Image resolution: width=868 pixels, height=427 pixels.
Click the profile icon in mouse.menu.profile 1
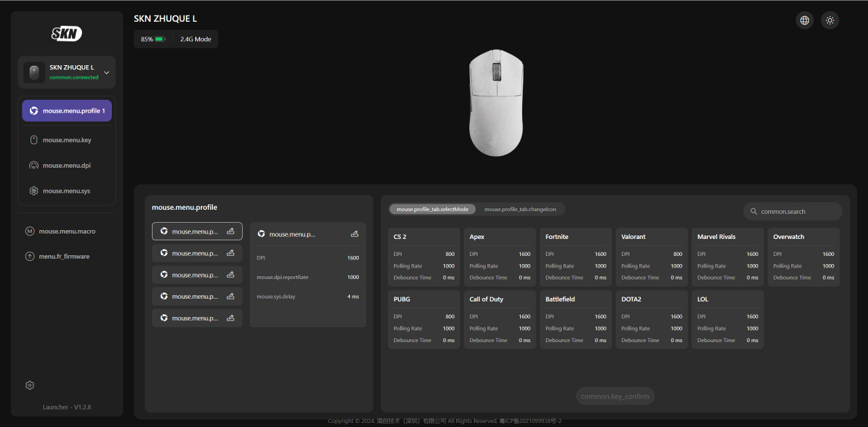34,111
